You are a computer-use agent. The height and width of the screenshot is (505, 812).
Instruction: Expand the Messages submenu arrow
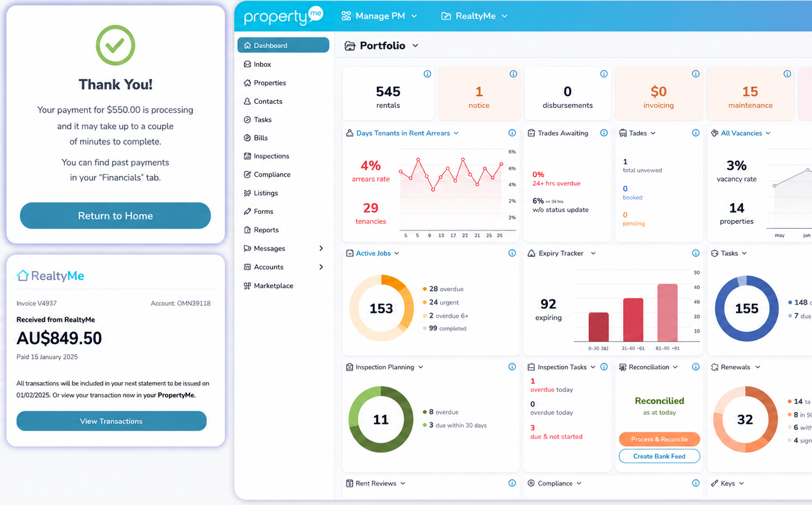click(321, 249)
